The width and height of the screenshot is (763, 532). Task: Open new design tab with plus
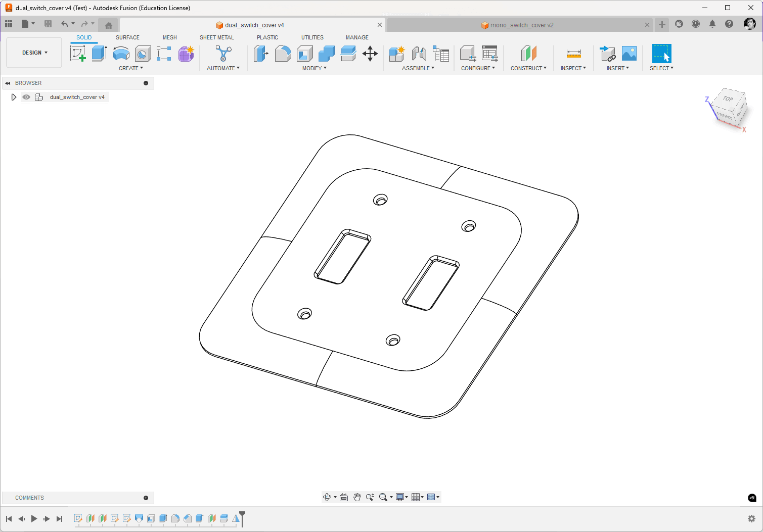point(662,24)
